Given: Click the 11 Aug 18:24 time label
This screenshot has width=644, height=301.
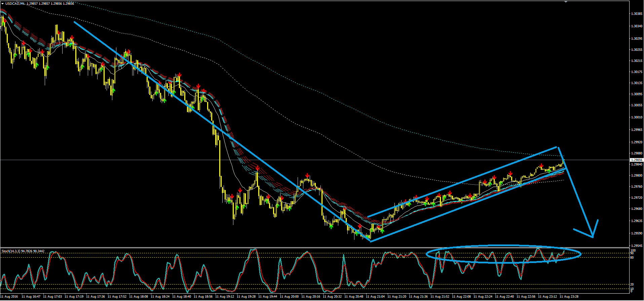Looking at the screenshot, I should coord(160,297).
